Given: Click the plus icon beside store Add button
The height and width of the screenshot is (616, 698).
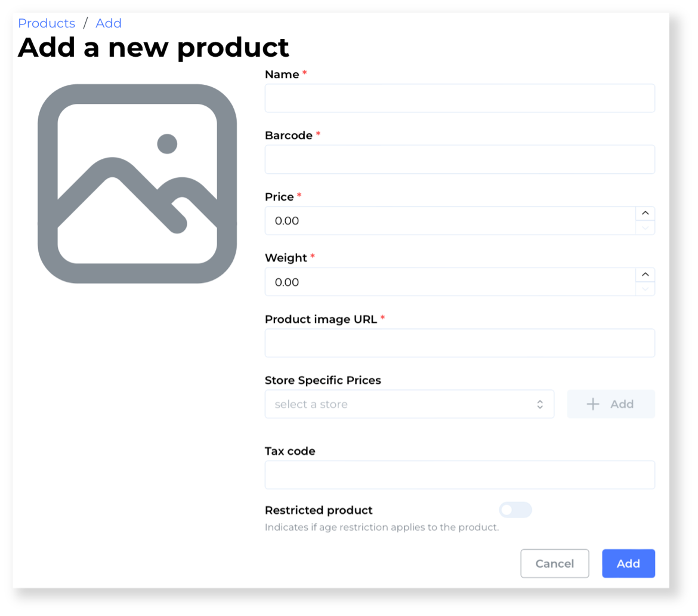Looking at the screenshot, I should click(x=592, y=404).
